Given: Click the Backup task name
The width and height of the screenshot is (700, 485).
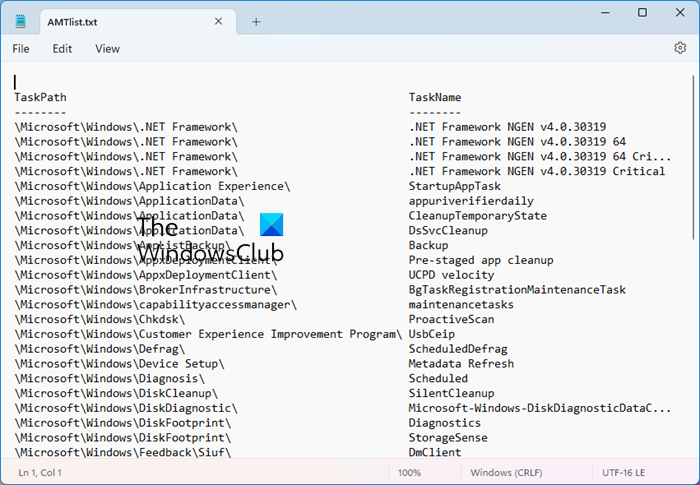Looking at the screenshot, I should 428,245.
